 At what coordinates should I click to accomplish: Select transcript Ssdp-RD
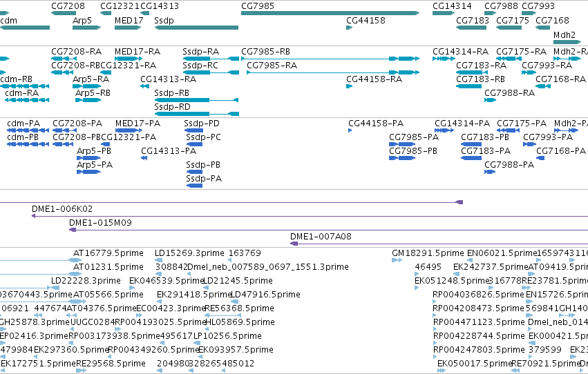(196, 114)
